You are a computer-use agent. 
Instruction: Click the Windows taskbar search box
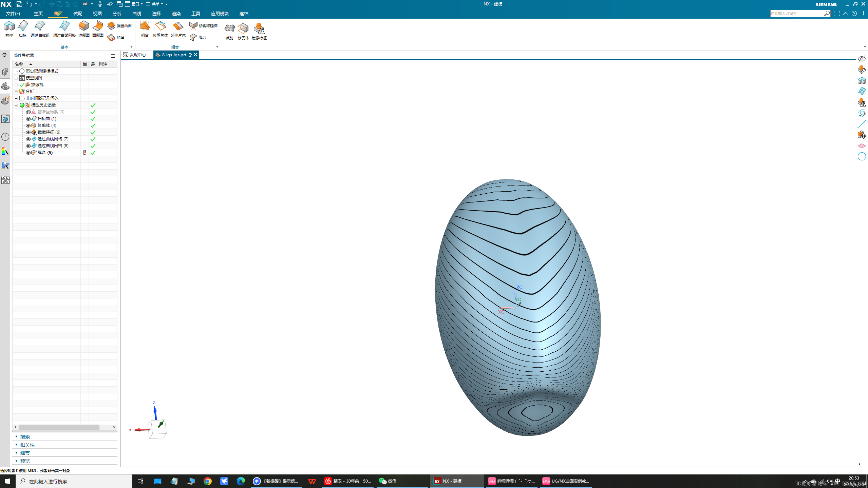(x=74, y=481)
